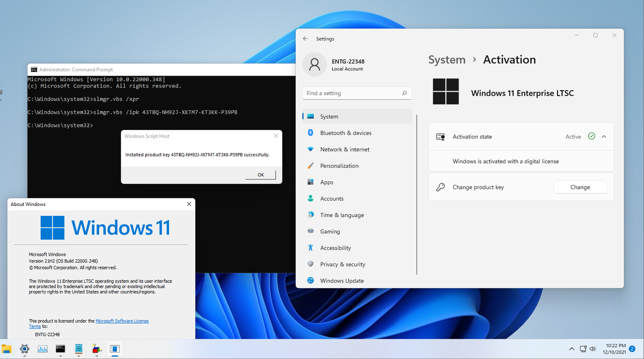The width and height of the screenshot is (644, 359).
Task: Open Network & internet settings
Action: 357,150
